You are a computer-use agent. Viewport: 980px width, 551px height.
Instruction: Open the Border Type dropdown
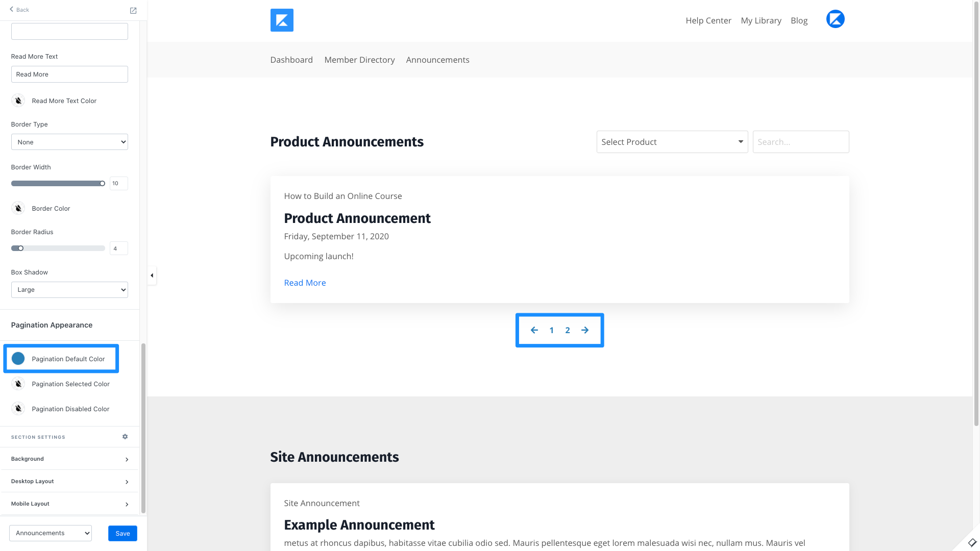click(x=69, y=142)
